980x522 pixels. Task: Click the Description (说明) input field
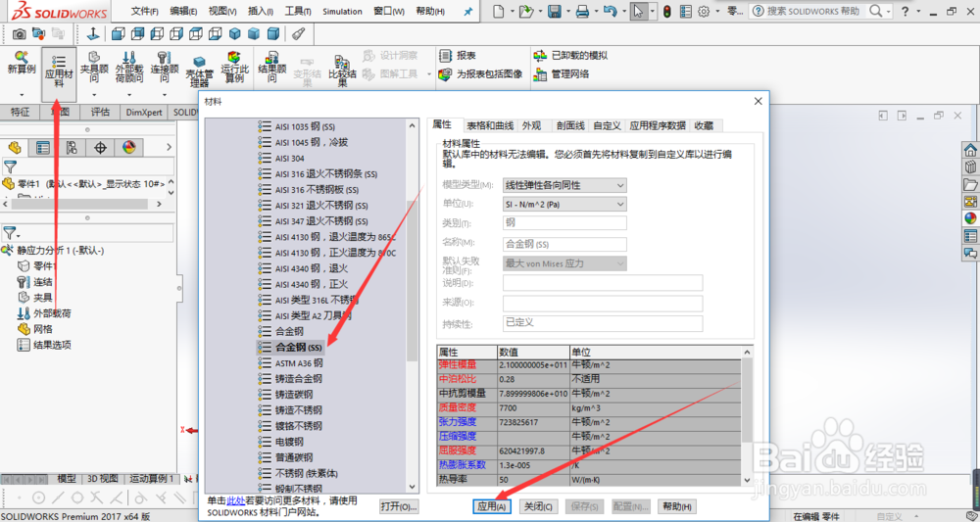click(603, 283)
